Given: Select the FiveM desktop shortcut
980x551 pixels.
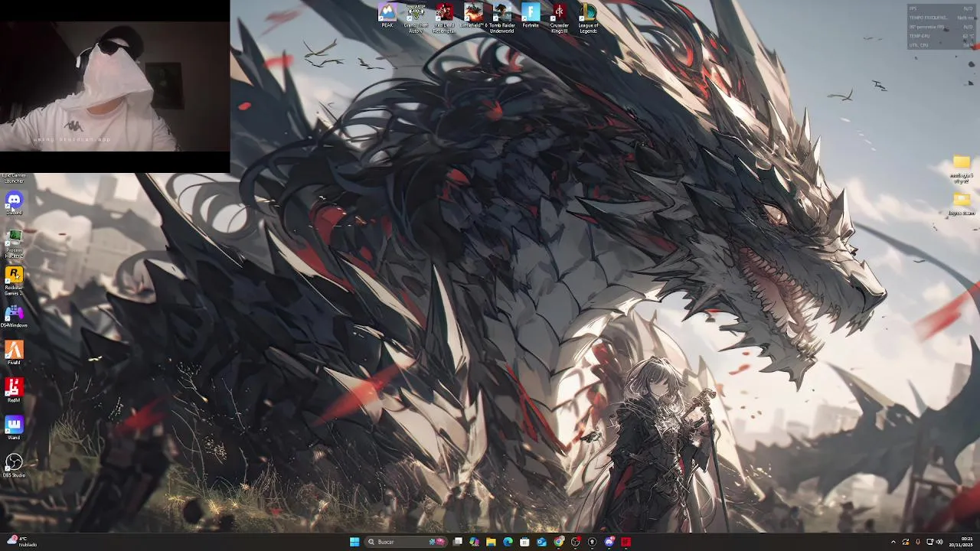Looking at the screenshot, I should (x=14, y=354).
